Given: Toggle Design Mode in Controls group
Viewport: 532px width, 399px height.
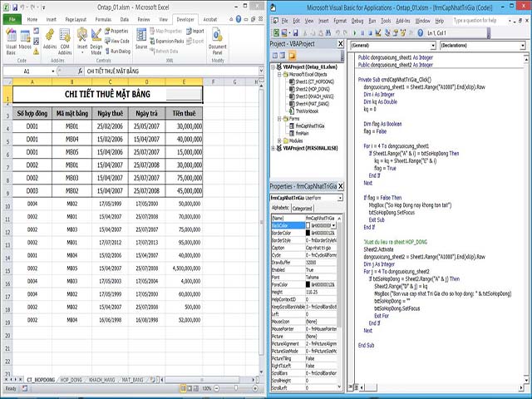Looking at the screenshot, I should 96,42.
